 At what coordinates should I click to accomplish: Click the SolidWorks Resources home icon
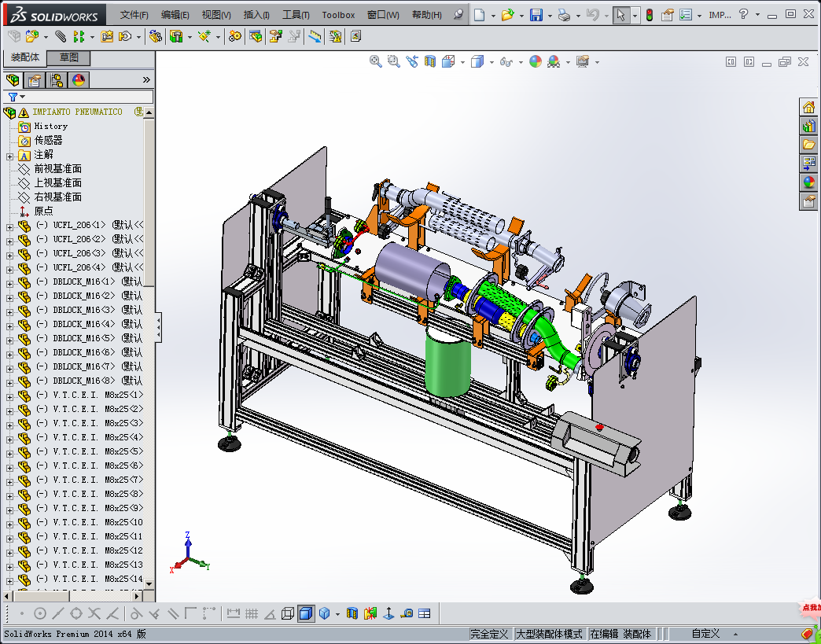[809, 107]
